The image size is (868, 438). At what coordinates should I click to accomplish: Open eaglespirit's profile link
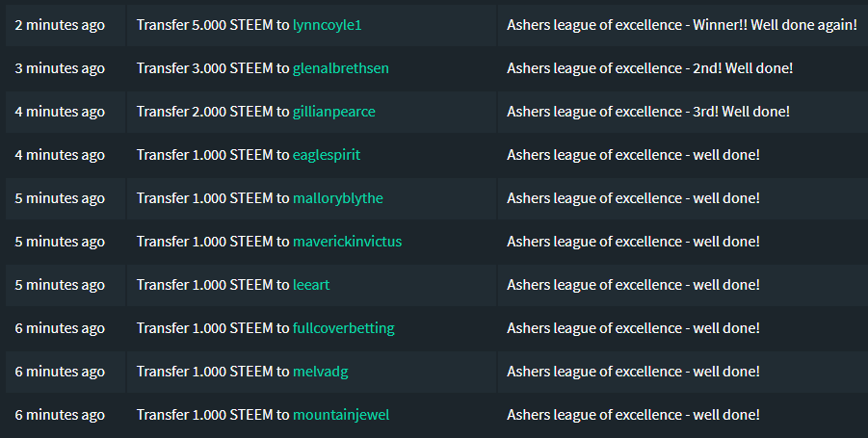326,155
